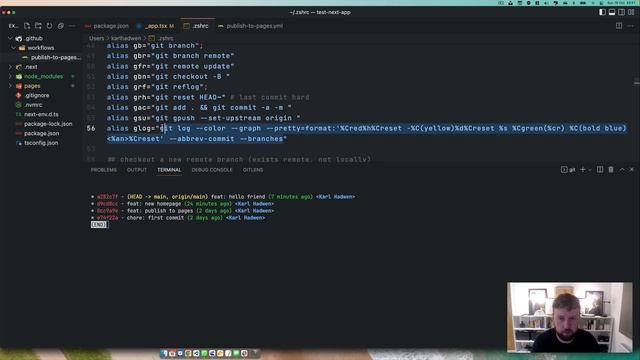
Task: Switch to the Output panel tab
Action: click(x=137, y=170)
